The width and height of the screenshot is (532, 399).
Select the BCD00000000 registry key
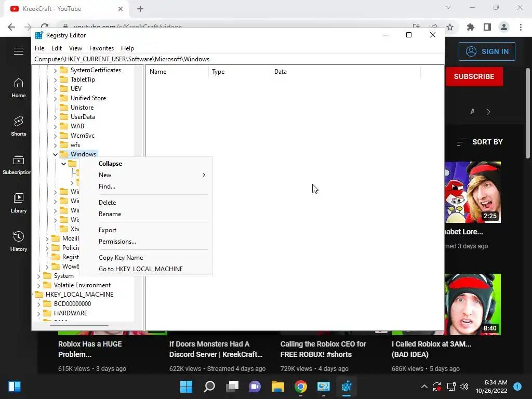(x=72, y=304)
